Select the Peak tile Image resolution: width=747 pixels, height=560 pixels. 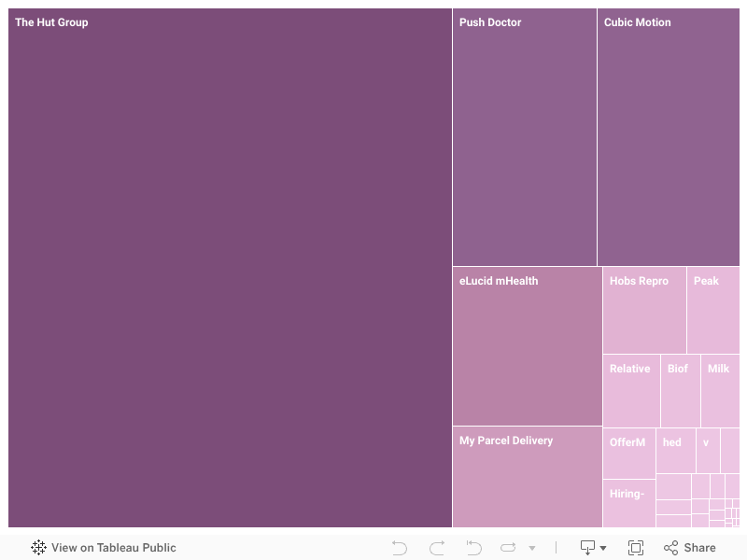713,310
